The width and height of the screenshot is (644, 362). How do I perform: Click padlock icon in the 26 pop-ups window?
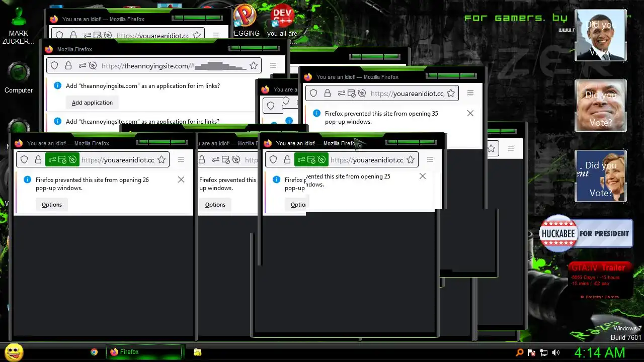click(x=38, y=160)
